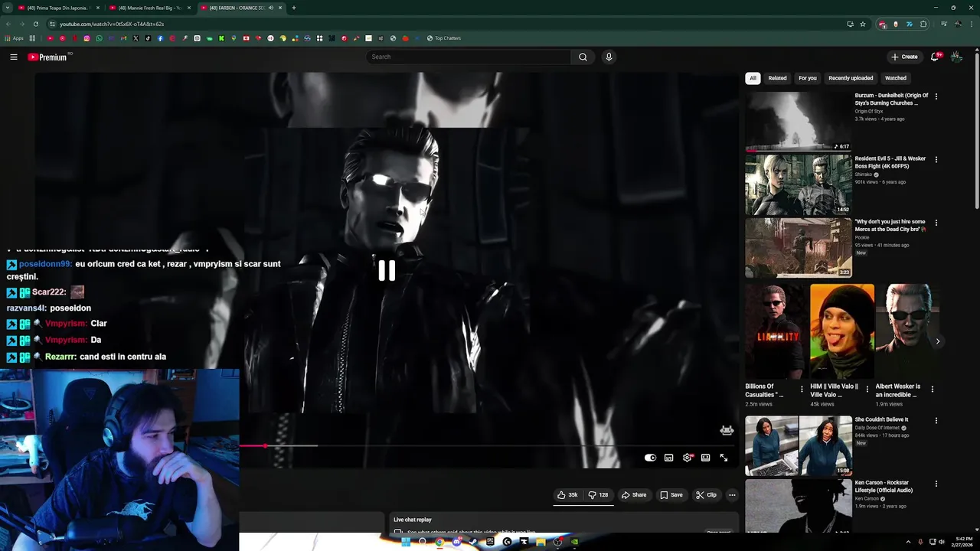Open player settings gear
Screen dimensions: 980x551
[687, 458]
